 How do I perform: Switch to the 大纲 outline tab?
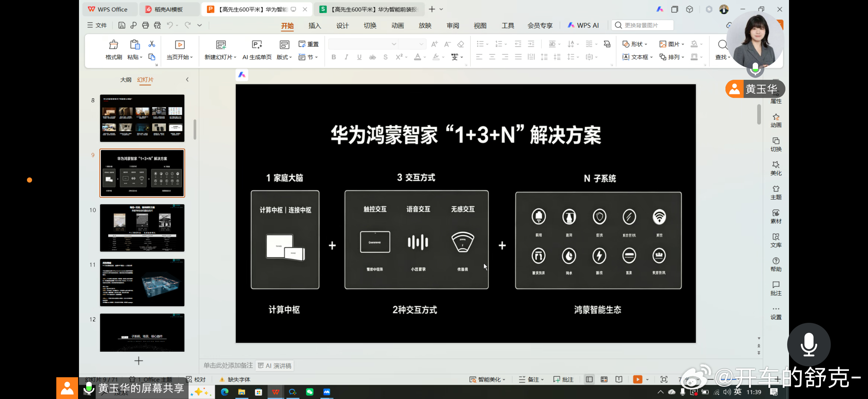[x=126, y=79]
